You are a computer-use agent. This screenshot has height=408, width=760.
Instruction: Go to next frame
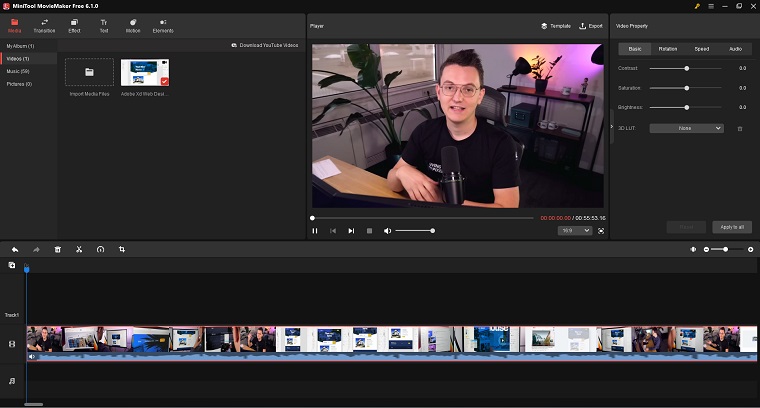(351, 231)
